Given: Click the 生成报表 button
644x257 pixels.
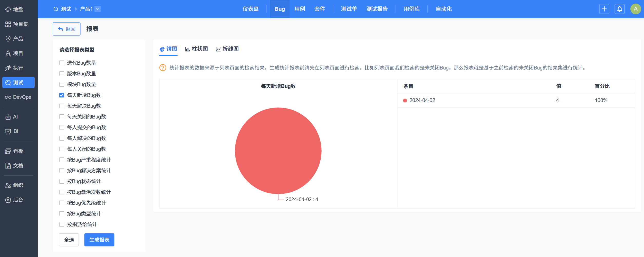Looking at the screenshot, I should pos(99,240).
